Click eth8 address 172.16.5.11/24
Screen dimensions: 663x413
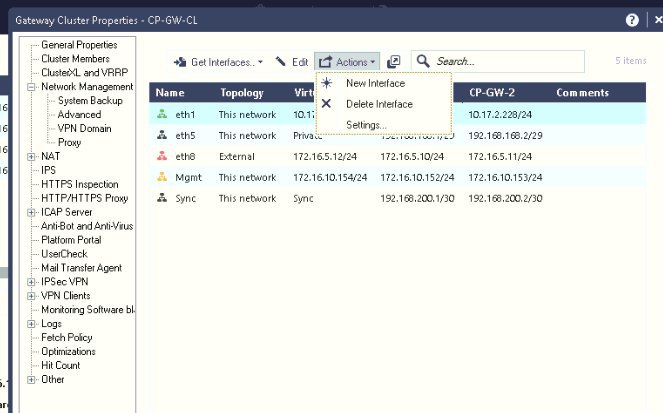(500, 157)
